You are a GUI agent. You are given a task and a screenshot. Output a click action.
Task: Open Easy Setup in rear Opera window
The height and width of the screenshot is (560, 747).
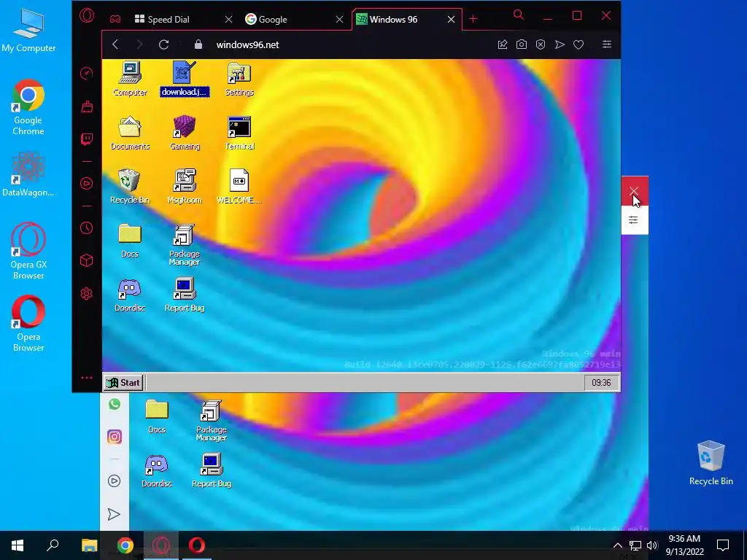(x=633, y=219)
